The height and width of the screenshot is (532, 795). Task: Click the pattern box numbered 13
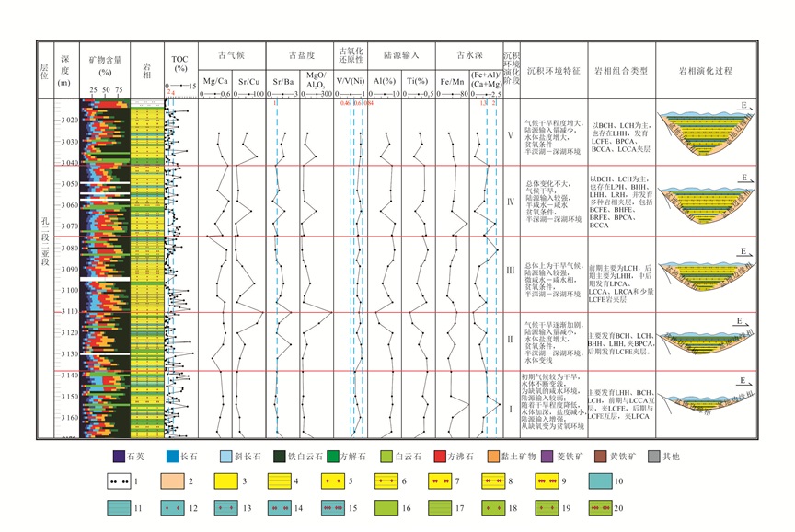[x=226, y=508]
